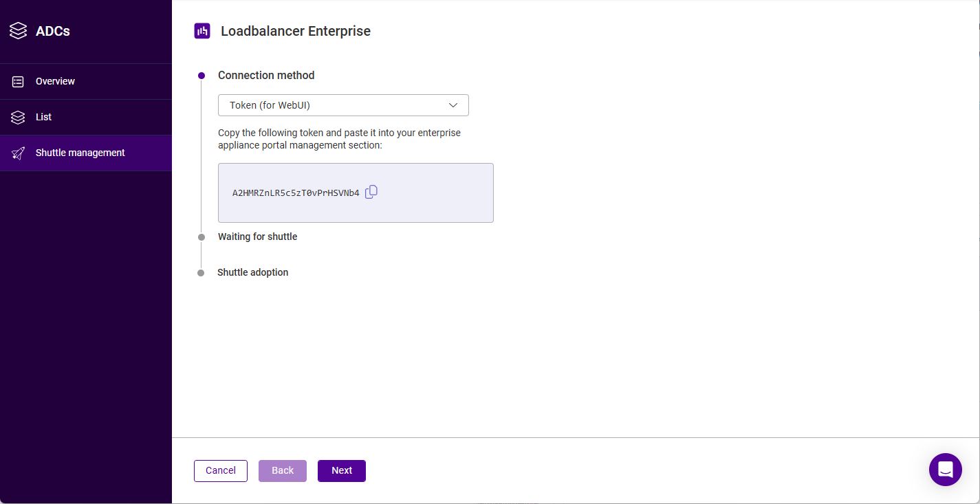Click the Shuttle adoption step bullet

pyautogui.click(x=201, y=272)
